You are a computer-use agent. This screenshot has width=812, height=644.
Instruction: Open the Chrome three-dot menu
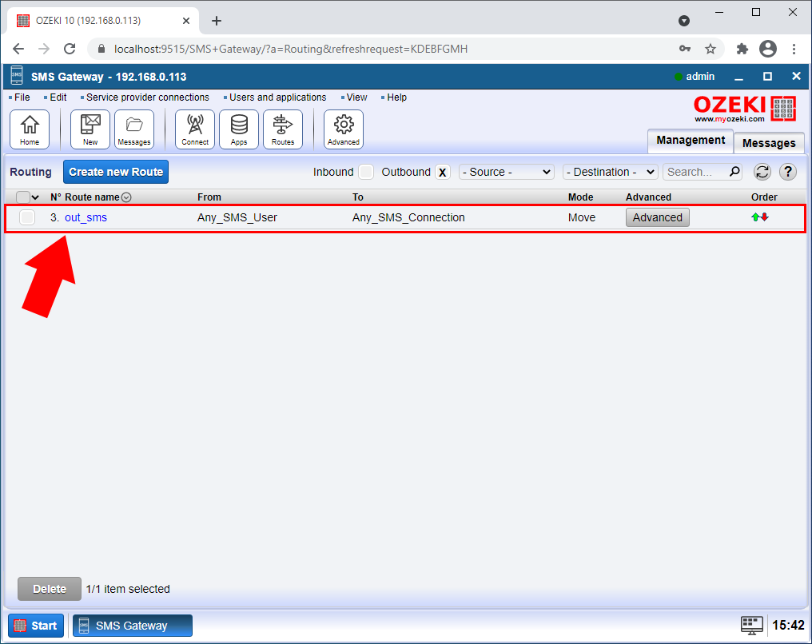(794, 49)
